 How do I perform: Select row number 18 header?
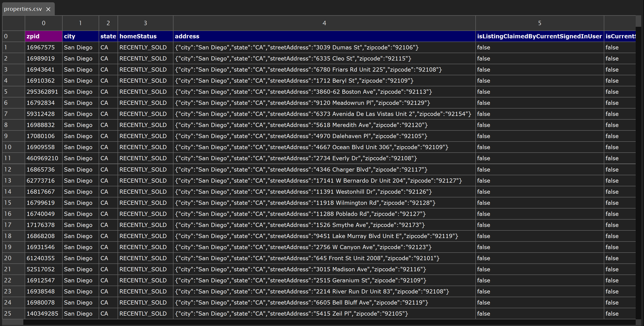tap(13, 236)
